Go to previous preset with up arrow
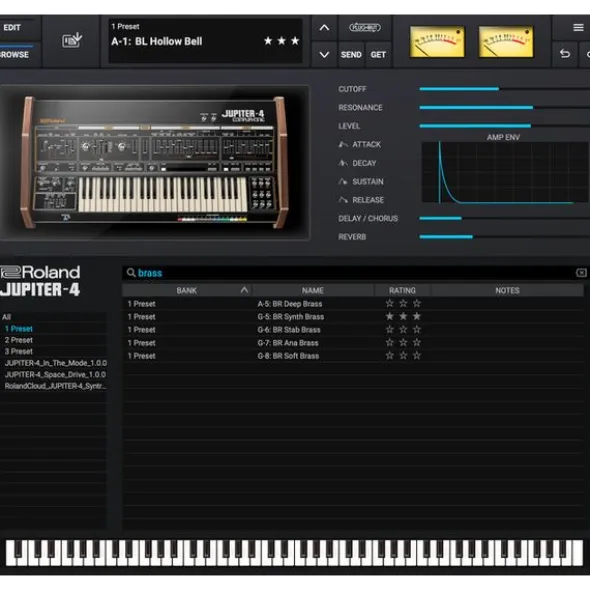590x591 pixels. pyautogui.click(x=324, y=28)
